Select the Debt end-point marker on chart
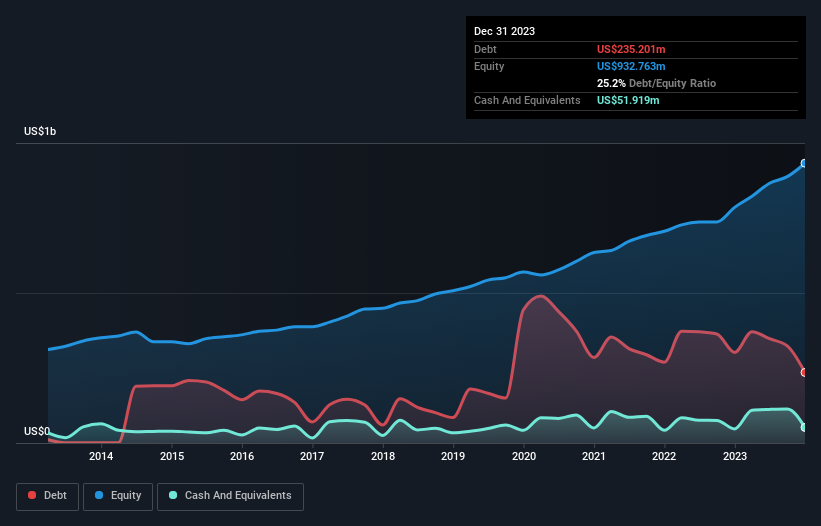 click(x=804, y=373)
